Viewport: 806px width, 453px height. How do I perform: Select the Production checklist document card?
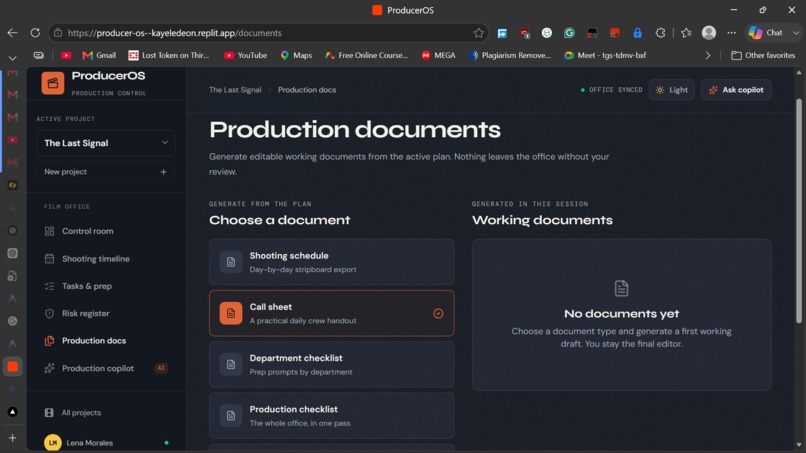tap(332, 415)
